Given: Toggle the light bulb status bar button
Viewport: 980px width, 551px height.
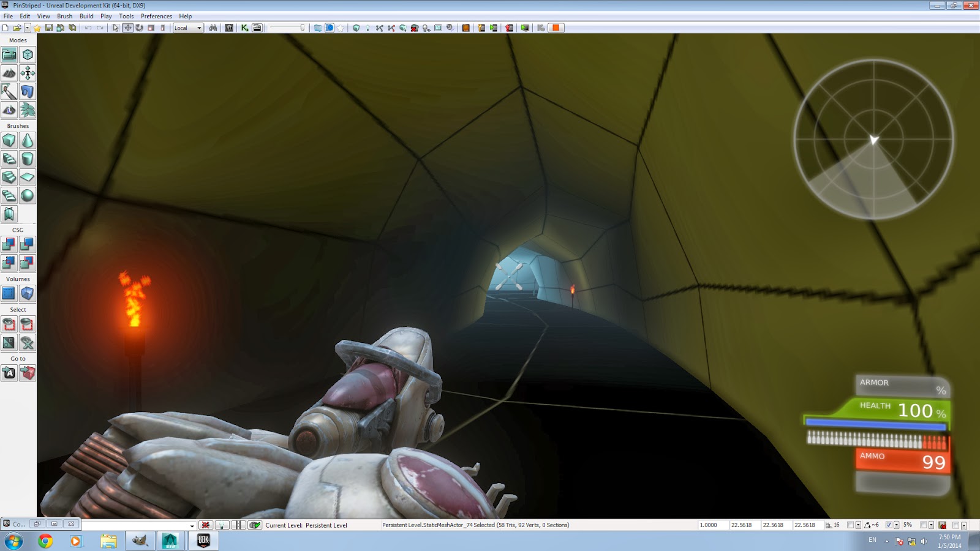Looking at the screenshot, I should coord(222,525).
